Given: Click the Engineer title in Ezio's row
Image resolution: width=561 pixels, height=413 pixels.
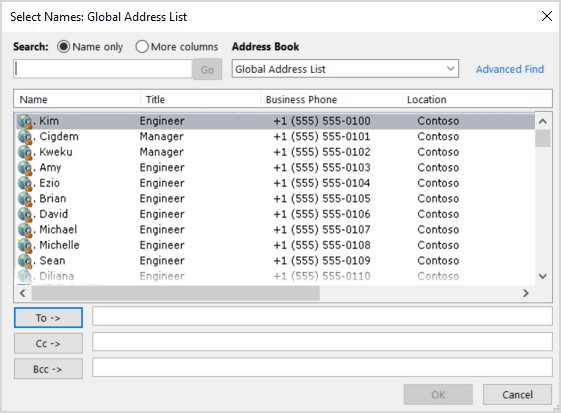Looking at the screenshot, I should coord(162,183).
